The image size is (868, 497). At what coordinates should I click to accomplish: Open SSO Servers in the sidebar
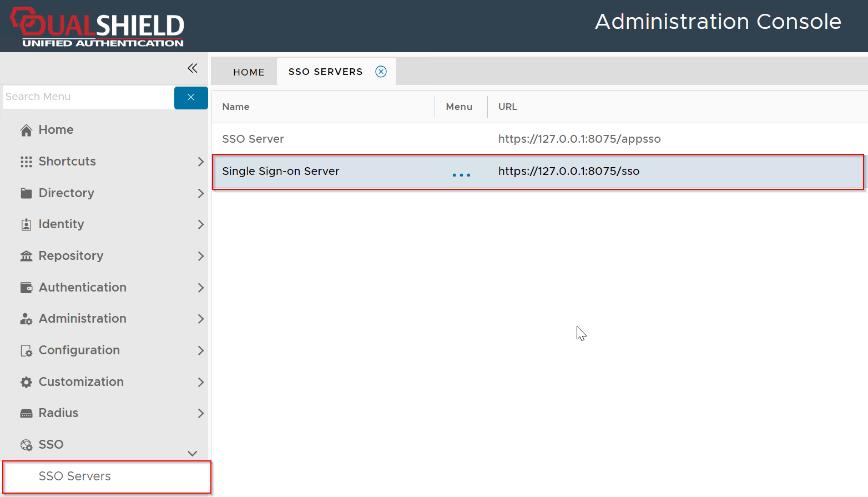75,476
